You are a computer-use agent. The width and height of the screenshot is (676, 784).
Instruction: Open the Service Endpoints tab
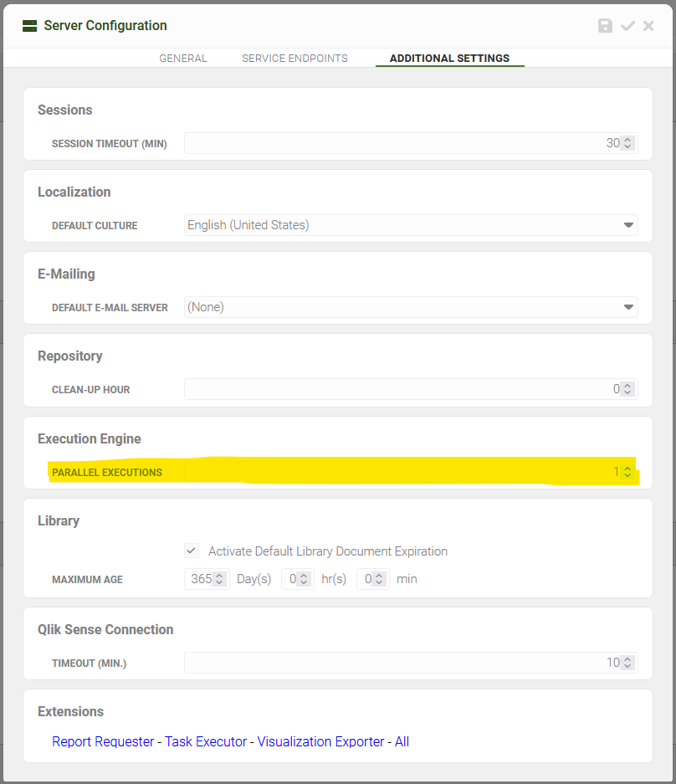coord(295,59)
